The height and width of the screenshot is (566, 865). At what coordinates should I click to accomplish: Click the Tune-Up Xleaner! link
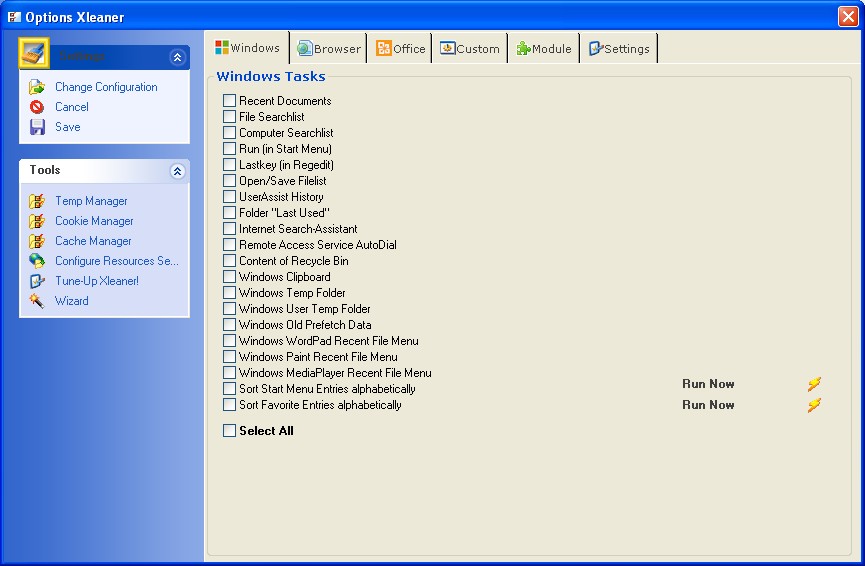pos(97,281)
